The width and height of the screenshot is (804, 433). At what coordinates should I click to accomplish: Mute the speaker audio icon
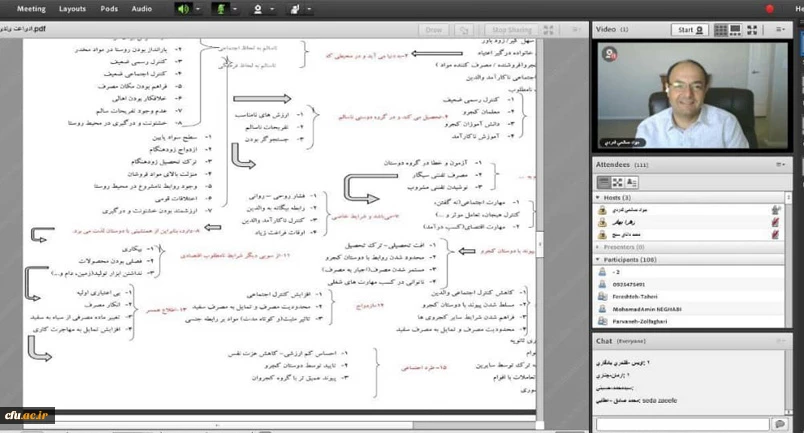click(x=183, y=8)
